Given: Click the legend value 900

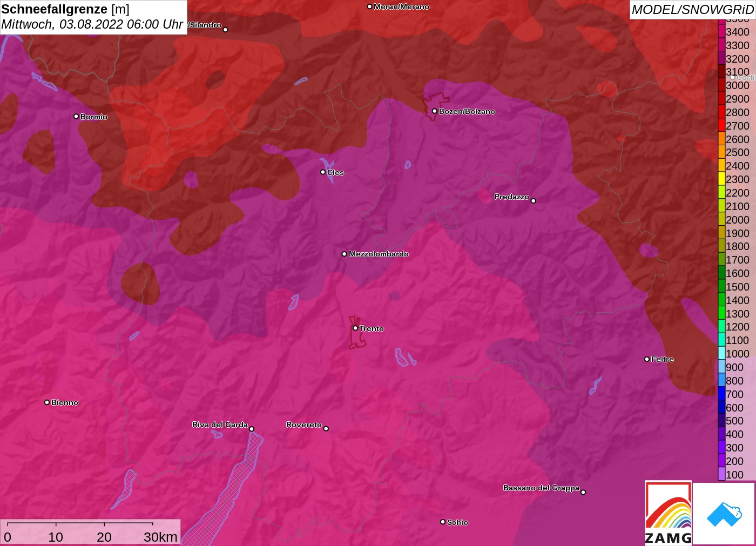Looking at the screenshot, I should (x=734, y=367).
